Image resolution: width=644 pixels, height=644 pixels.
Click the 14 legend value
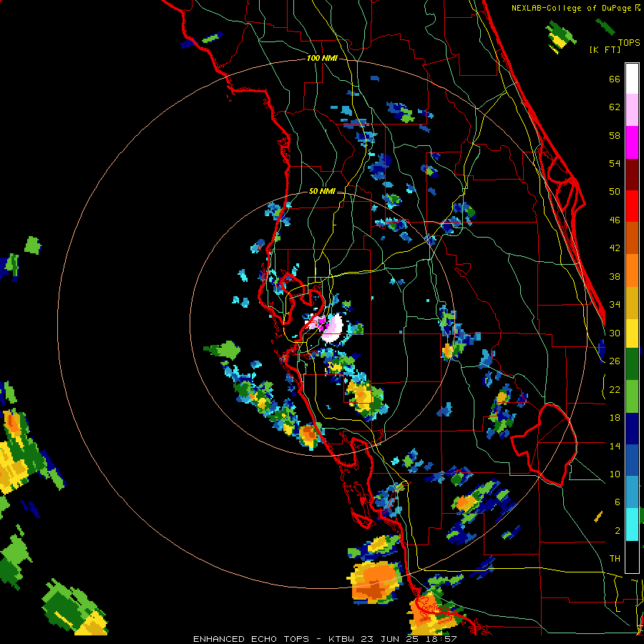[615, 446]
